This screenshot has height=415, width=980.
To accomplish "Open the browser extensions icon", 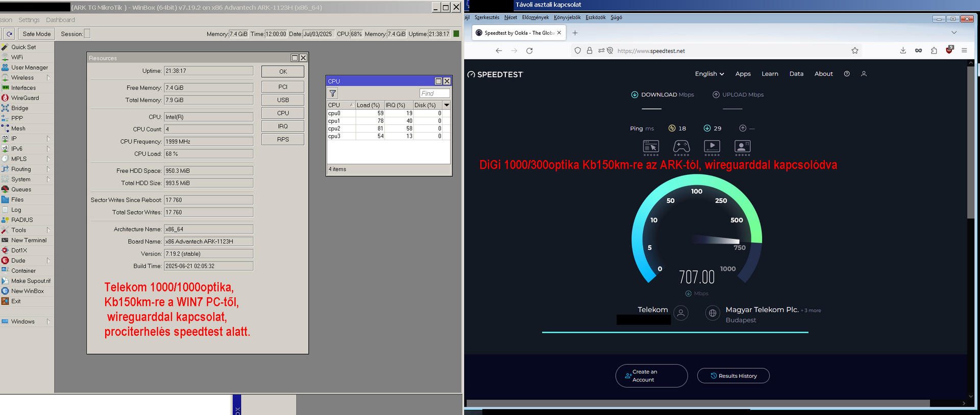I will 934,50.
